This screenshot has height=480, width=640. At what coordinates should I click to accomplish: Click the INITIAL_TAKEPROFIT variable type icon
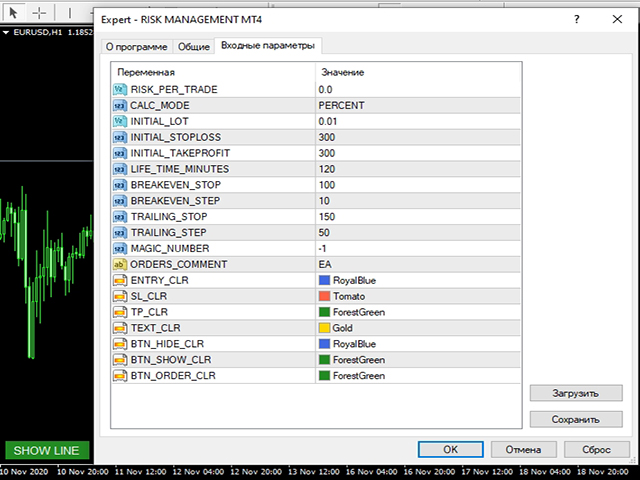coord(120,153)
